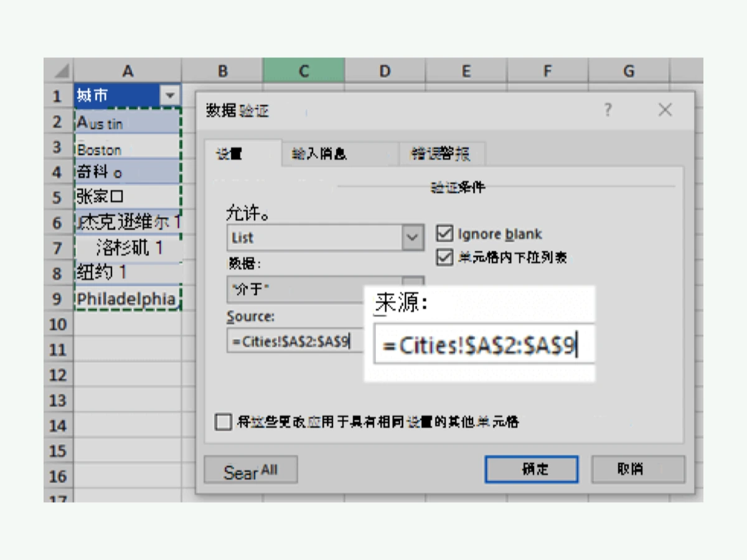This screenshot has width=747, height=560.
Task: Select the Philadelphia cell
Action: point(128,298)
